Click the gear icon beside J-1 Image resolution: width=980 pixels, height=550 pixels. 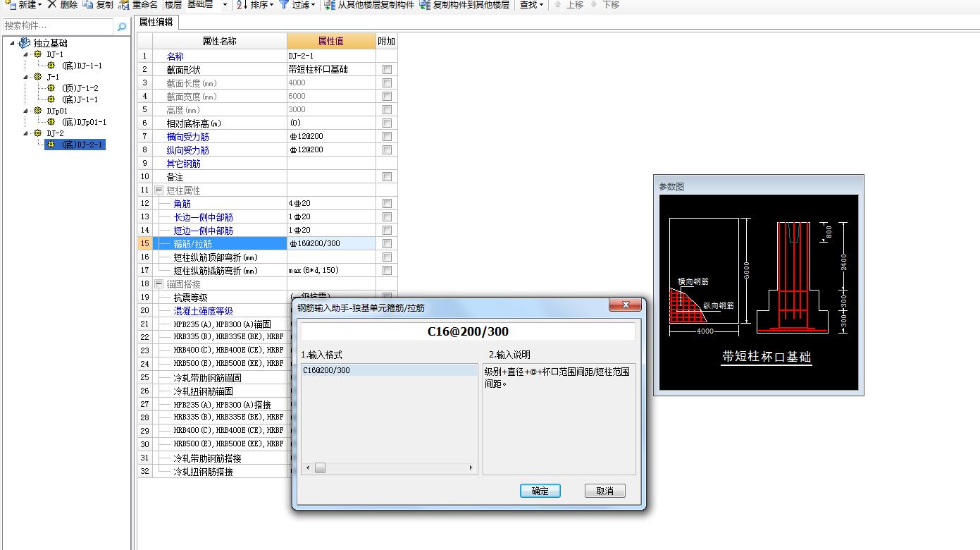[x=38, y=77]
